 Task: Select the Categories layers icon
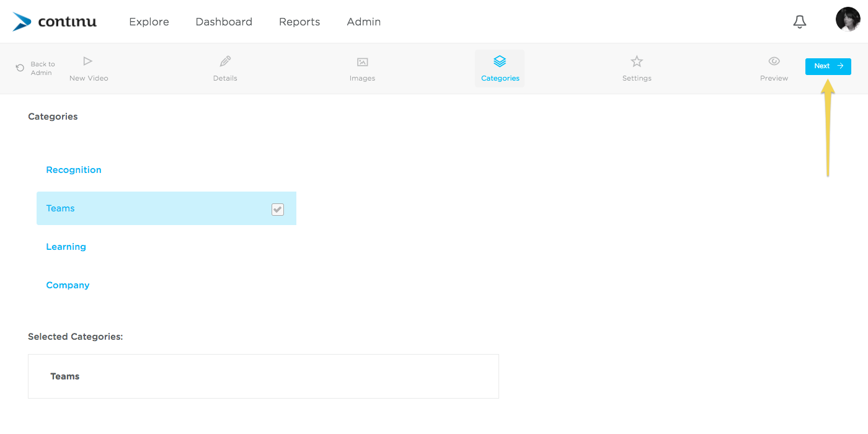tap(500, 61)
